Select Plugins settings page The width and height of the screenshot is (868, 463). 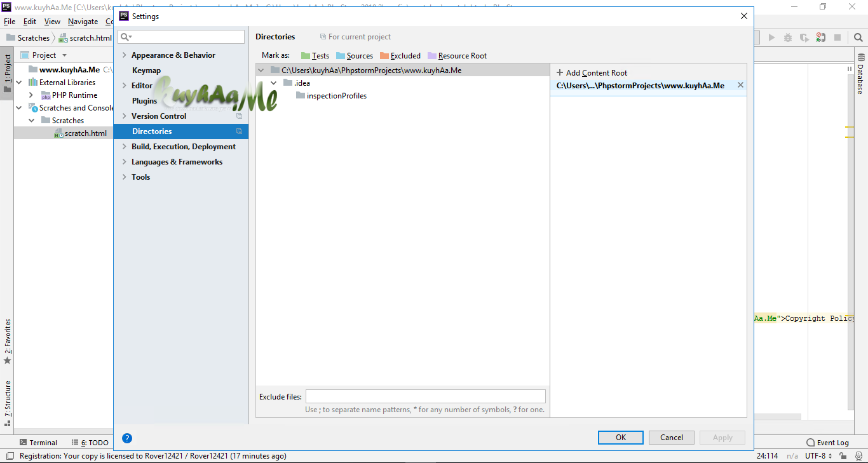tap(144, 101)
